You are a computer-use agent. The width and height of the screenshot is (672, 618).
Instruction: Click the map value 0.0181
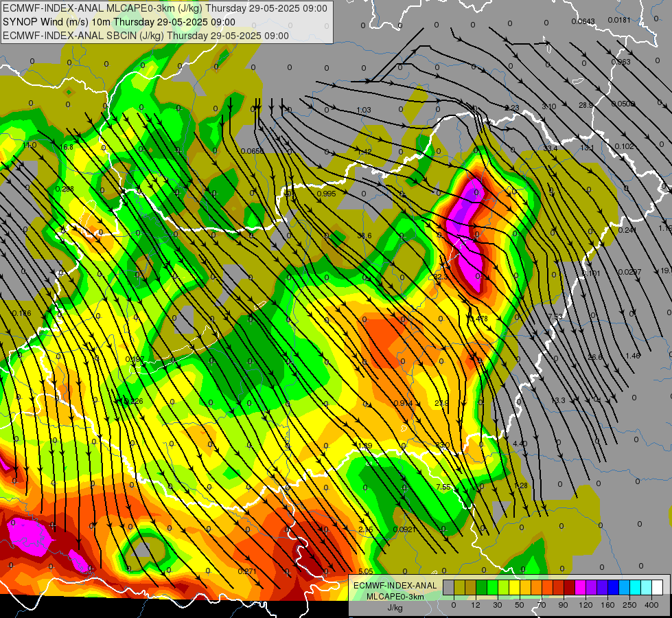[x=619, y=20]
